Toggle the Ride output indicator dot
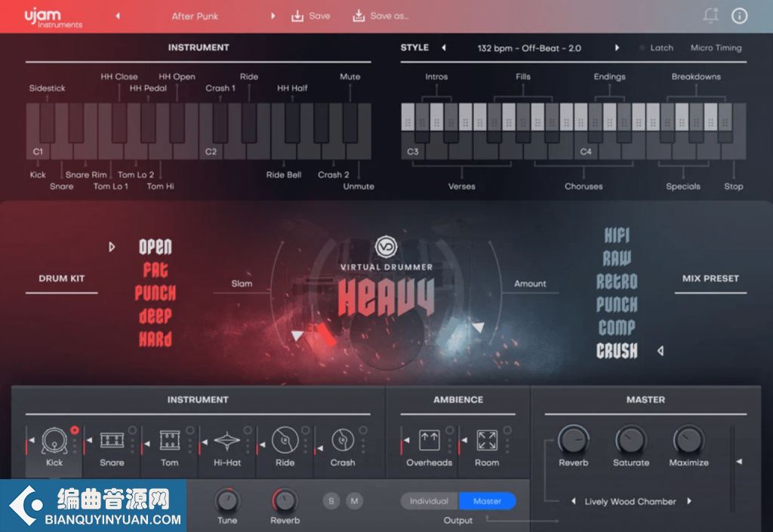The height and width of the screenshot is (532, 773). tap(305, 430)
